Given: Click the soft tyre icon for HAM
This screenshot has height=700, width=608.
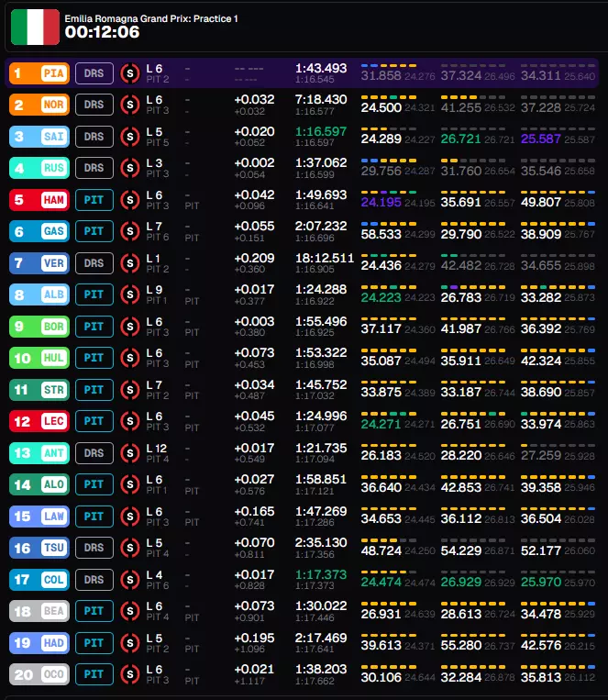Looking at the screenshot, I should click(130, 200).
